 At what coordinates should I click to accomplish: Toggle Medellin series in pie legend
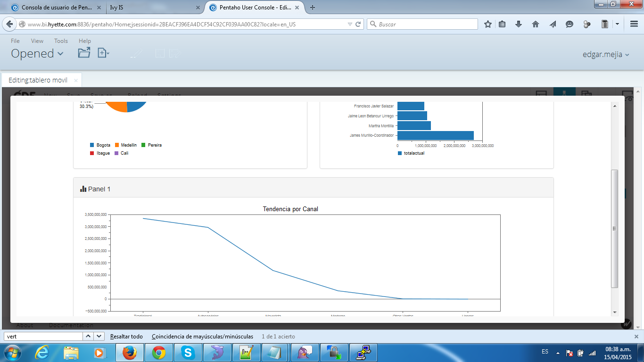(x=126, y=145)
